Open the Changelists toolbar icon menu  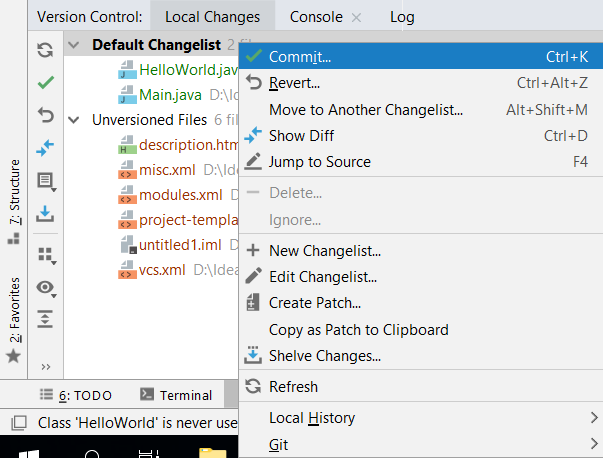point(45,181)
